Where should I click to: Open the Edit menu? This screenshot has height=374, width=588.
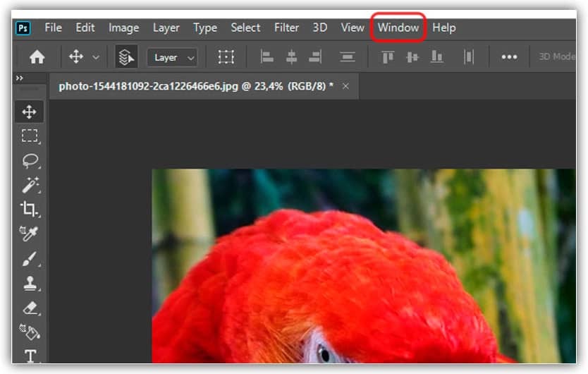pyautogui.click(x=85, y=28)
